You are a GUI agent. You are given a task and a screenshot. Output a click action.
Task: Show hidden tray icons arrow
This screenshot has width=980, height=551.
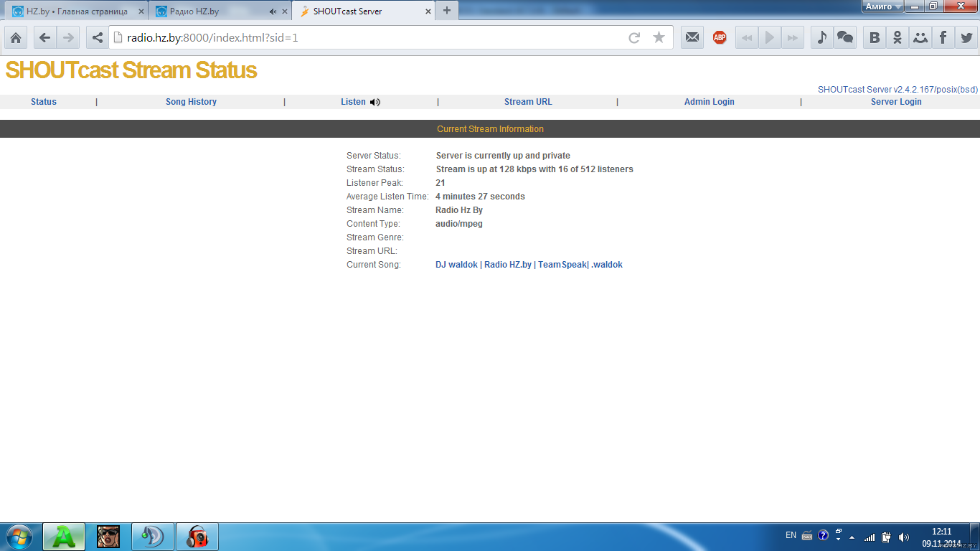click(x=852, y=537)
